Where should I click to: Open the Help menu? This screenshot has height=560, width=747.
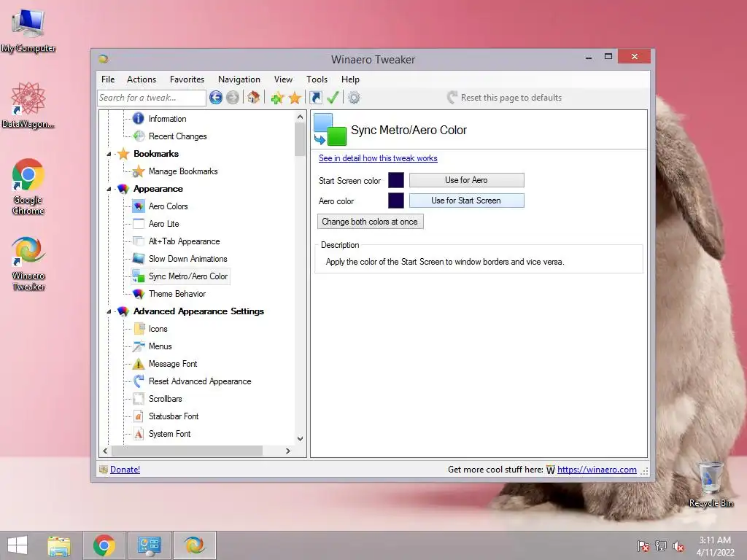pos(350,79)
